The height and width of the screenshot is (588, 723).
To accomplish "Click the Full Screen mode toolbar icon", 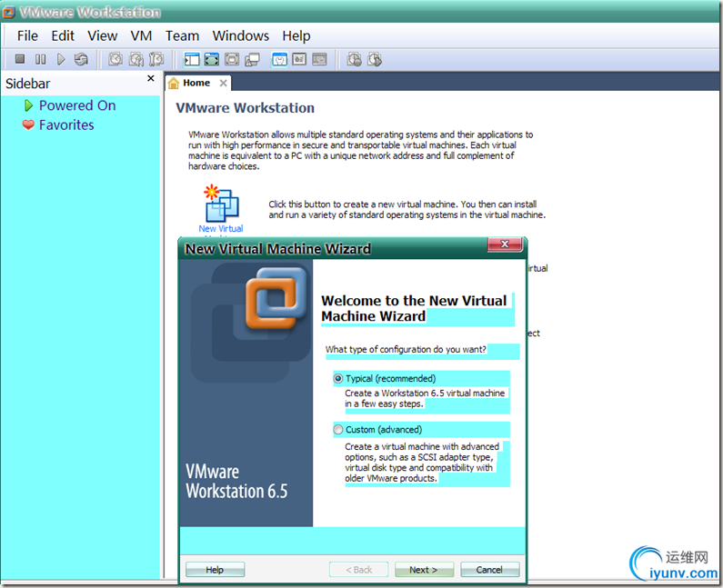I will click(212, 59).
